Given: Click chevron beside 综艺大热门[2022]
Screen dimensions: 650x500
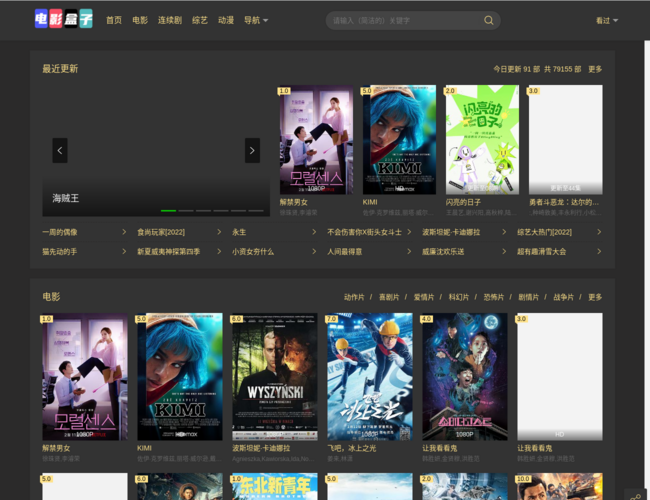Looking at the screenshot, I should [599, 232].
